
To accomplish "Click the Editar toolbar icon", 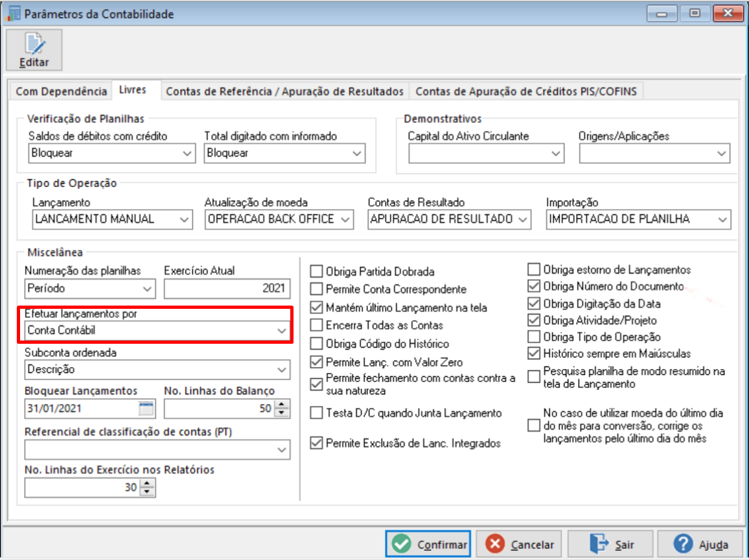I will coord(34,50).
